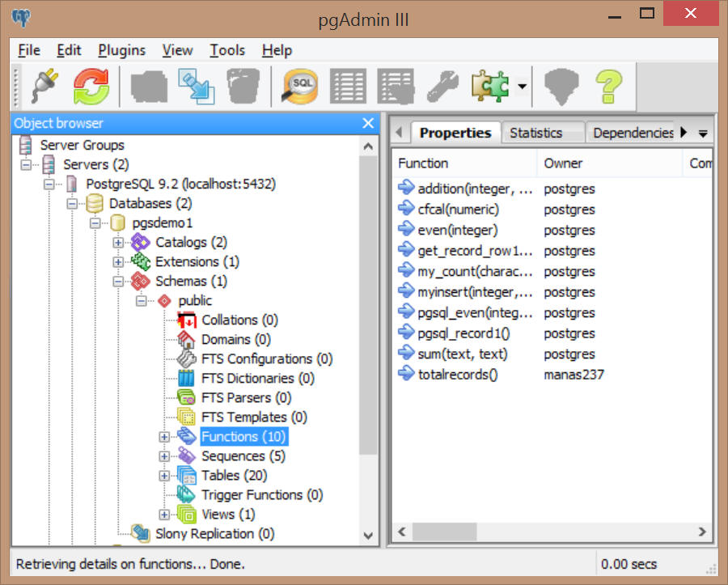
Task: Select the cfcal(numeric) function row
Action: [552, 210]
